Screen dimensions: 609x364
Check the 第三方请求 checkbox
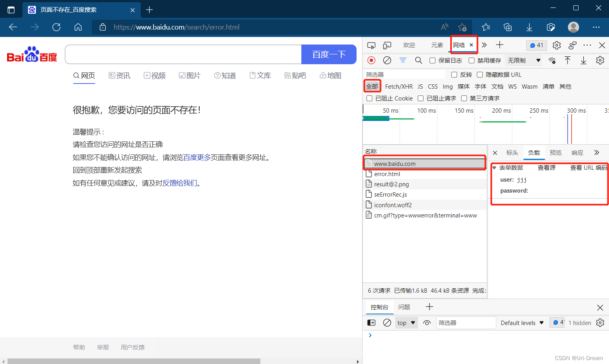464,98
